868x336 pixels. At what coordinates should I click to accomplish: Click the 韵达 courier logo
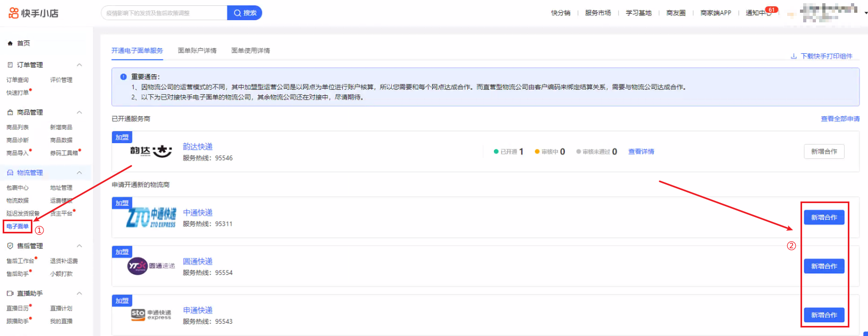(x=151, y=152)
